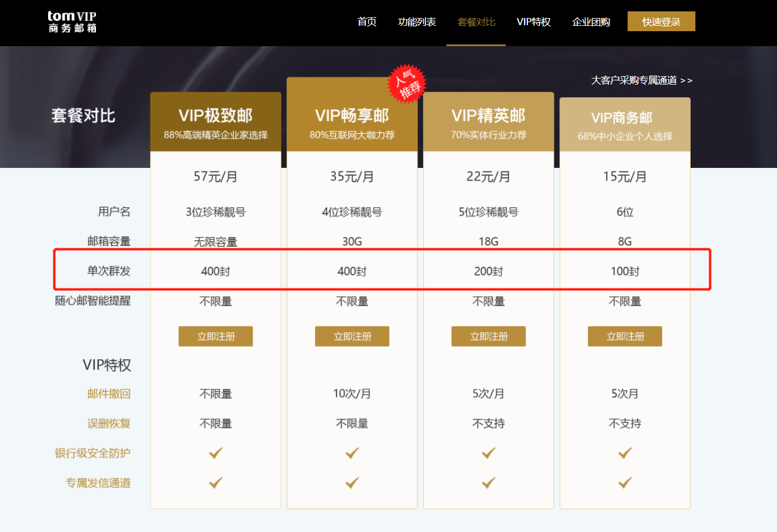
Task: Click 不支持 under VIP商务邮 误删恢复
Action: click(625, 423)
